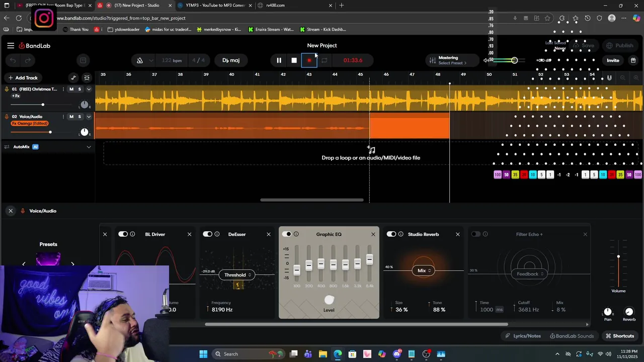Toggle the DeEsser effect on/off
Viewport: 644px width, 362px height.
click(x=207, y=234)
